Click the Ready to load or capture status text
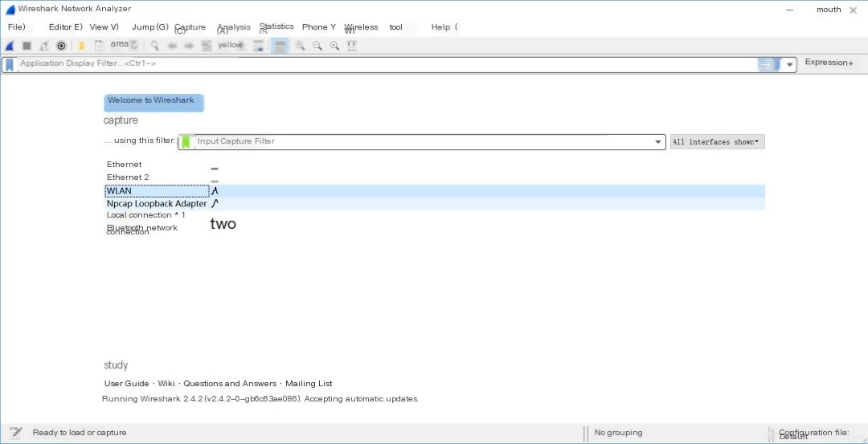The height and width of the screenshot is (444, 868). click(80, 433)
